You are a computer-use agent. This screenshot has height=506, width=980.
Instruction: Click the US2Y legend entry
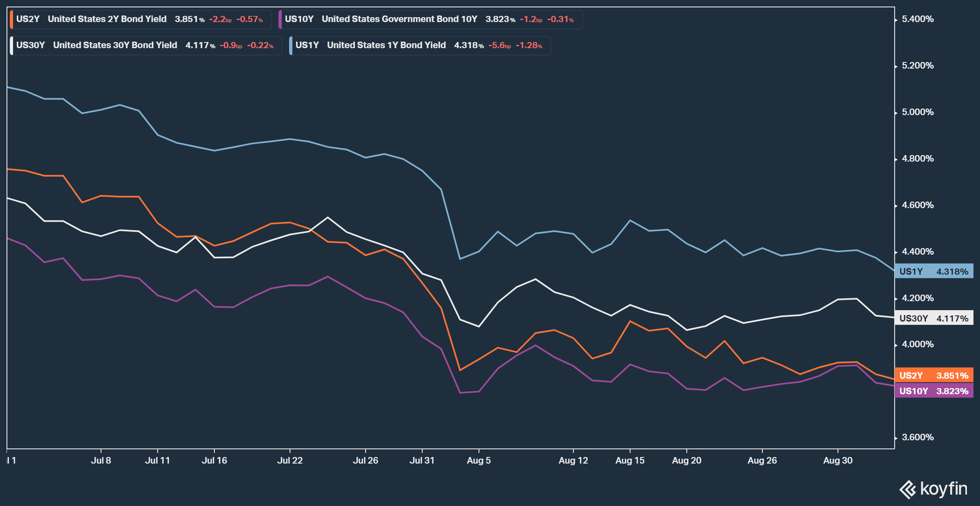[x=28, y=19]
